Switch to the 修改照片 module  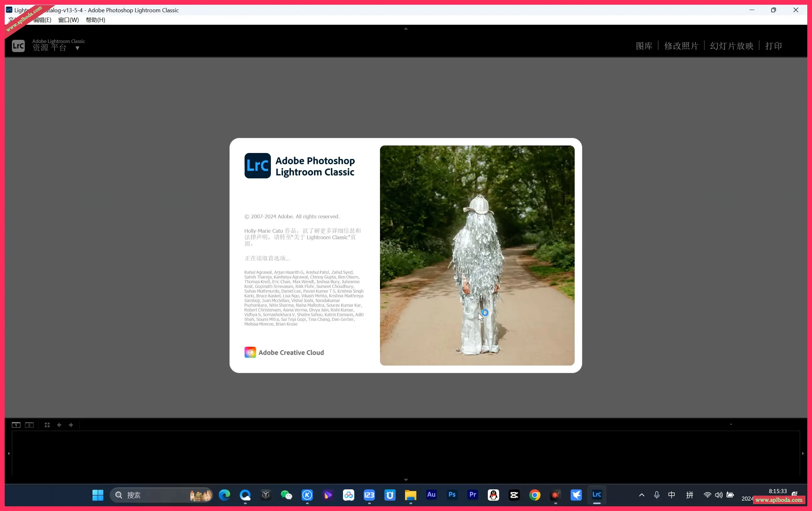681,46
